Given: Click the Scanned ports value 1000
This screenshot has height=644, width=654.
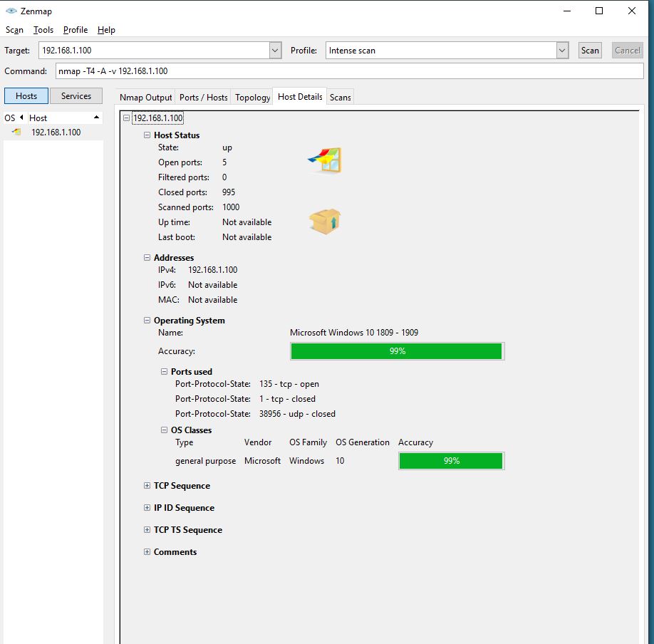Looking at the screenshot, I should click(x=231, y=207).
